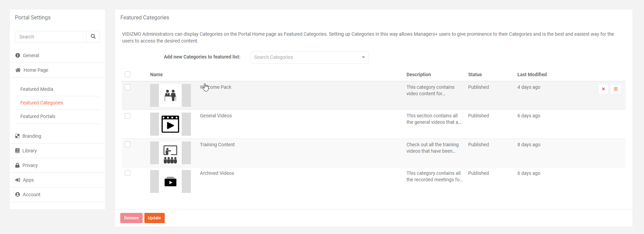The width and height of the screenshot is (644, 234).
Task: Click the red X remove icon for Welcome Pack
Action: 603,89
